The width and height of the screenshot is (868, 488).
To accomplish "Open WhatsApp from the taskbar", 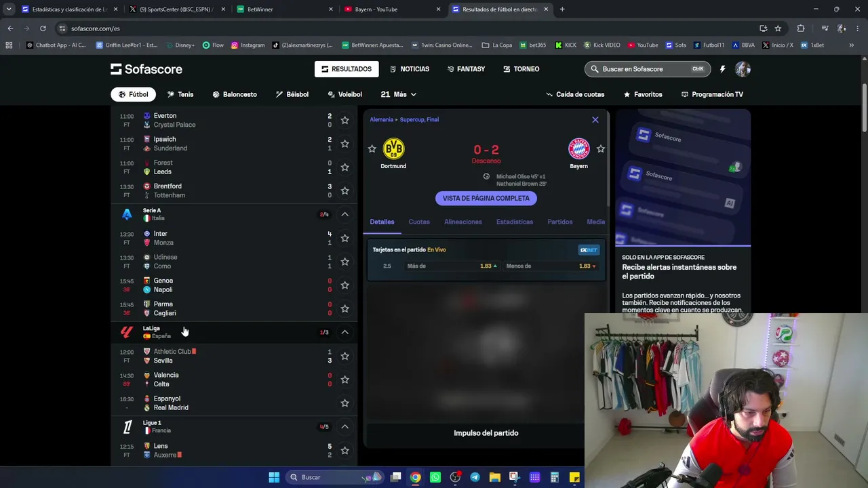I will 435,477.
